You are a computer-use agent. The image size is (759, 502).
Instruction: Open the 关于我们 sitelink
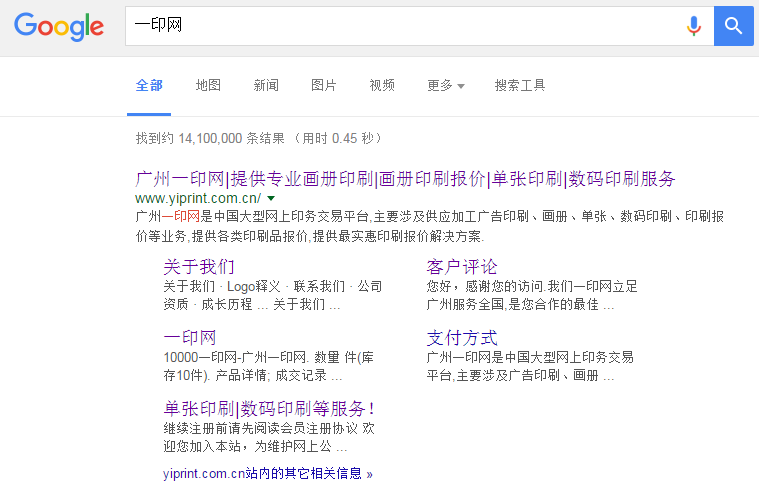pos(198,267)
